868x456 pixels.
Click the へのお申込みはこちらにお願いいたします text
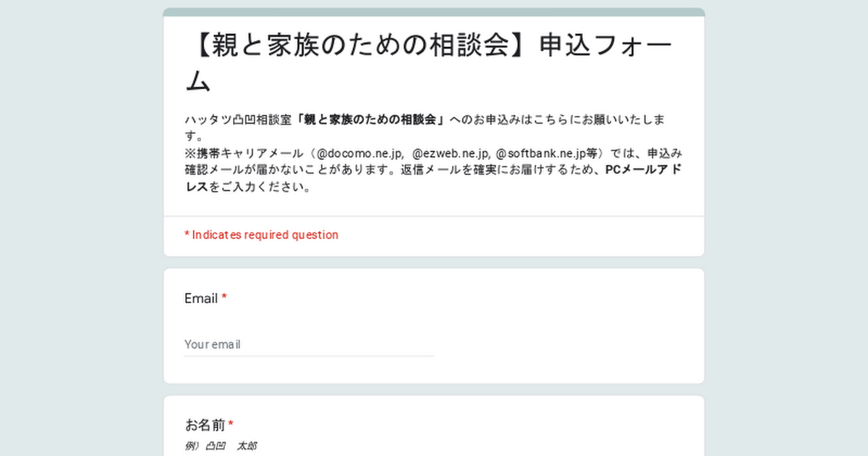(x=566, y=119)
